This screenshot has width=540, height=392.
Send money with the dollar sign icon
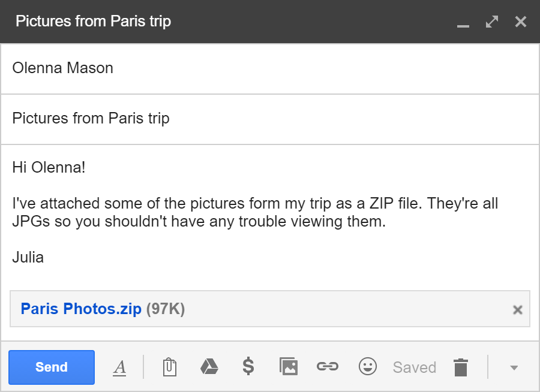point(248,367)
